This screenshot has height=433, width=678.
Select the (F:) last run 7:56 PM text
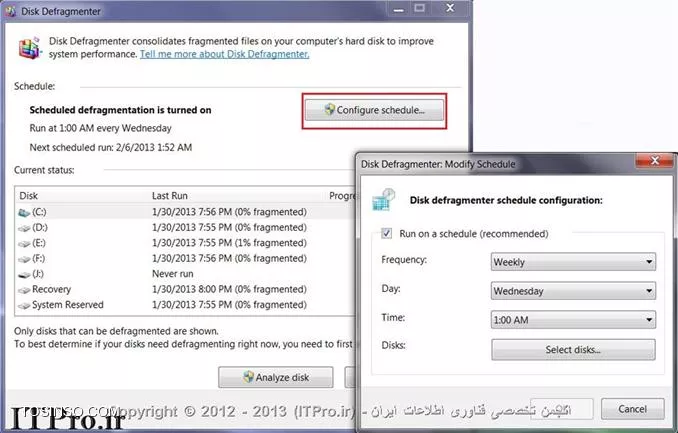pyautogui.click(x=229, y=258)
